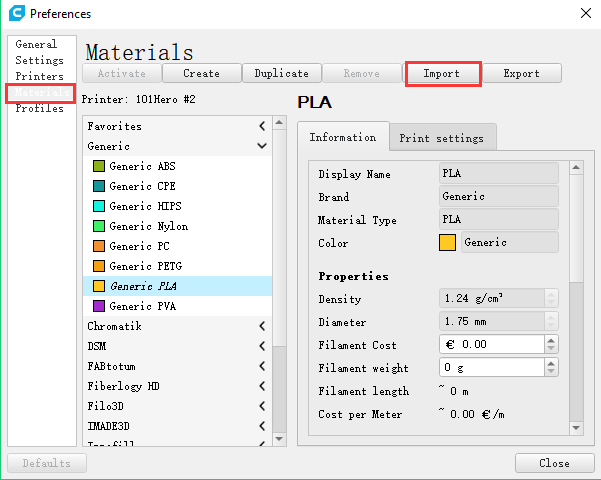Select Generic CPE material entry

(141, 186)
